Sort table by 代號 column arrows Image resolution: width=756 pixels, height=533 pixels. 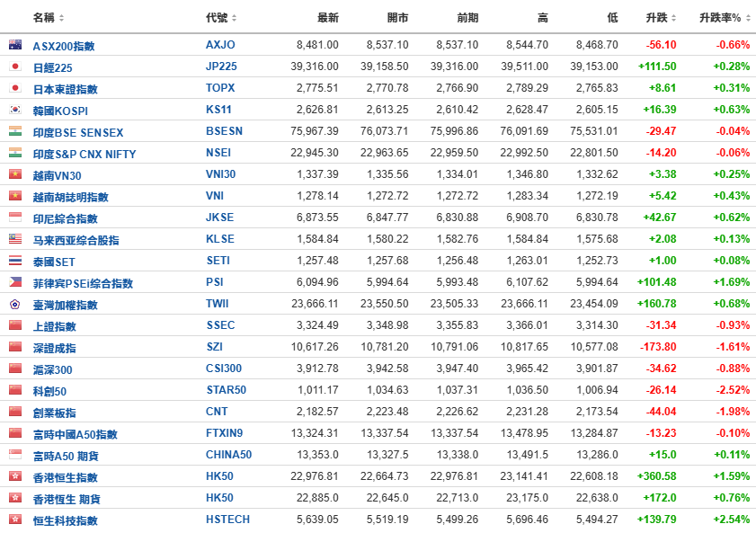click(x=234, y=18)
